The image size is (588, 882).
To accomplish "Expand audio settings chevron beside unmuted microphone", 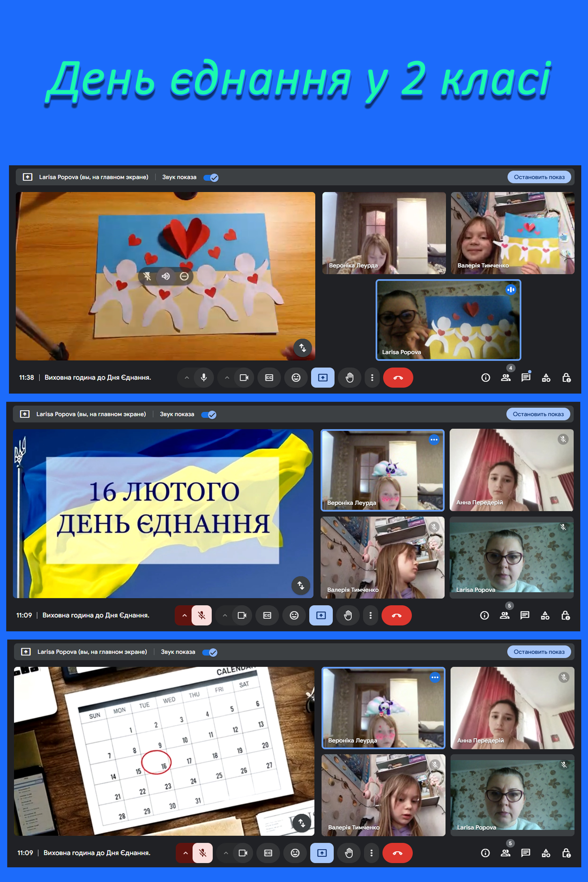I will pos(187,378).
